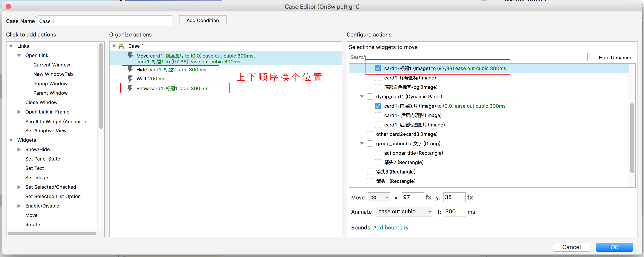Image resolution: width=644 pixels, height=257 pixels.
Task: Select the Rotate action in list
Action: coord(32,225)
